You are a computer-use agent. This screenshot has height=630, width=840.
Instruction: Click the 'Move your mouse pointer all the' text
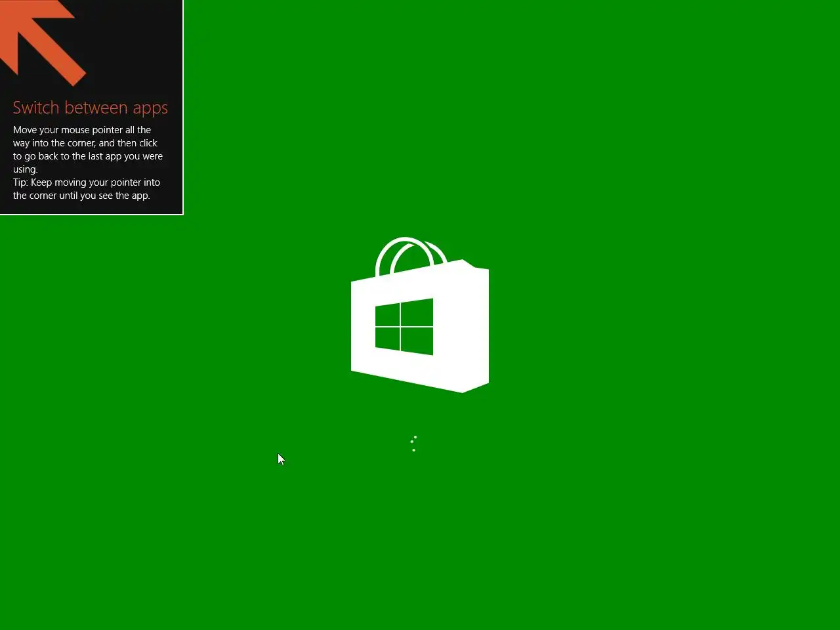tap(82, 130)
